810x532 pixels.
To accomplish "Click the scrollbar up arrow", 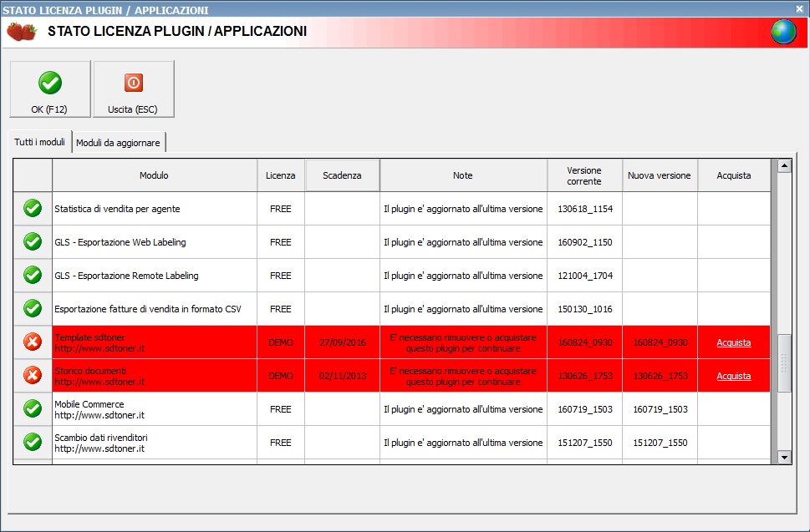I will click(784, 165).
